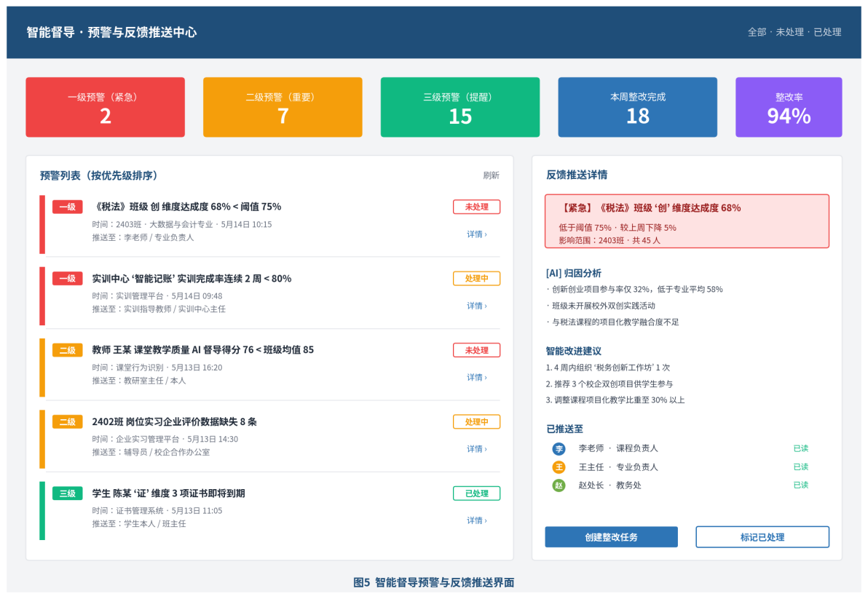This screenshot has height=599, width=868.
Task: Click 已处理 status tag on 学生陈某 alert
Action: (x=477, y=493)
